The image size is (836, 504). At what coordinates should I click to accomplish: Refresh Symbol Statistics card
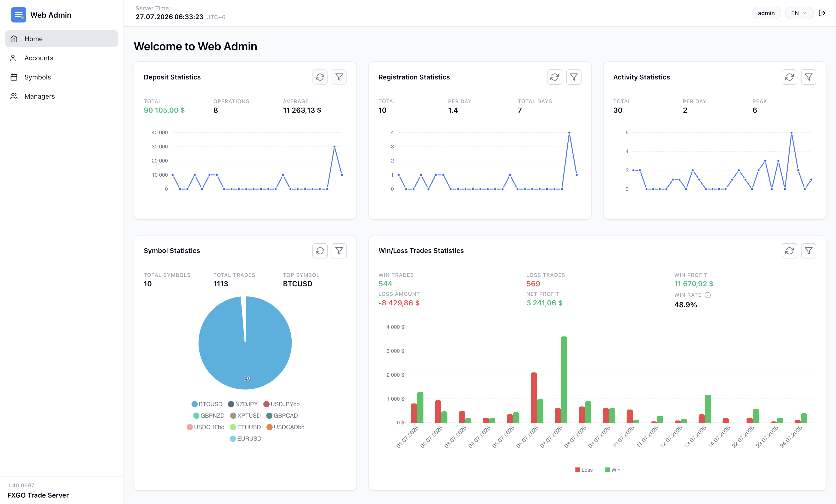pos(320,251)
